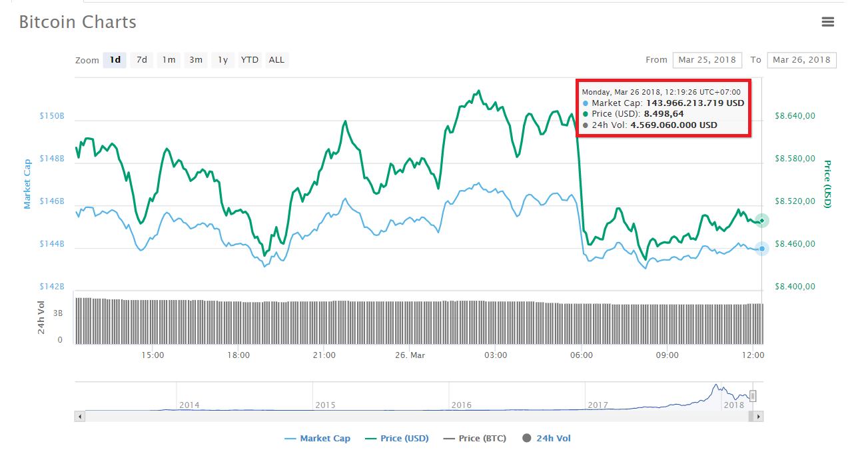Click the navigator left scroll arrow
The image size is (868, 450).
click(80, 417)
